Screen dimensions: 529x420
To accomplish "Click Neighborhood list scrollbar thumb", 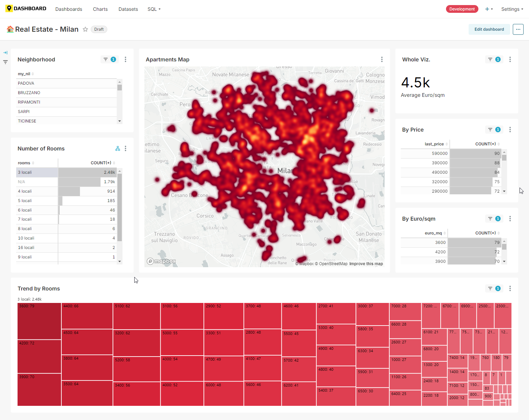I will [119, 87].
